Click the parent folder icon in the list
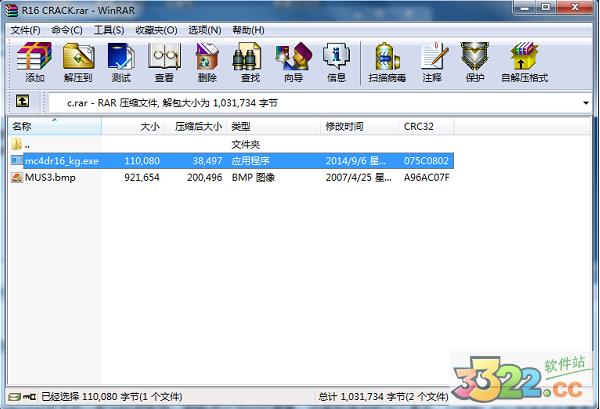This screenshot has height=409, width=600. tap(16, 144)
